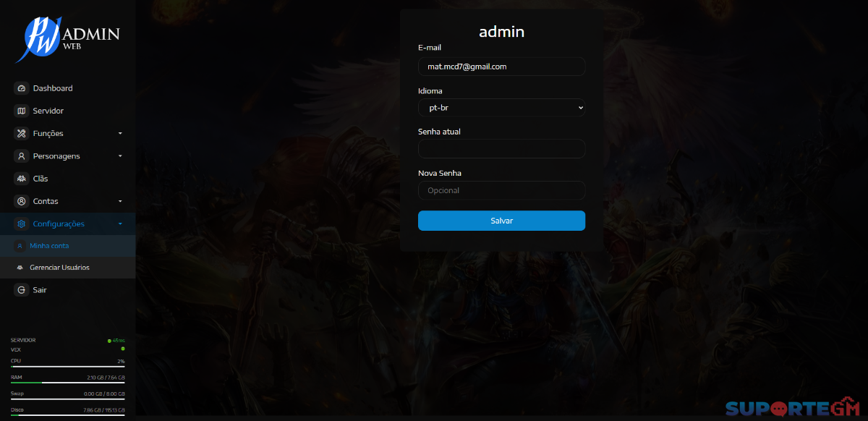The image size is (868, 421).
Task: Click the 'CPU' label
Action: coord(15,360)
